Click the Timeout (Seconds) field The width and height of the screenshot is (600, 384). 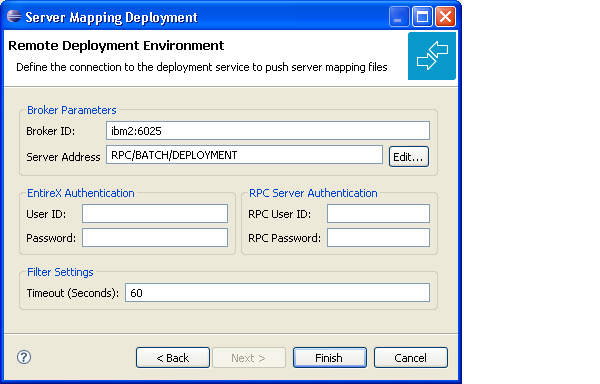277,293
